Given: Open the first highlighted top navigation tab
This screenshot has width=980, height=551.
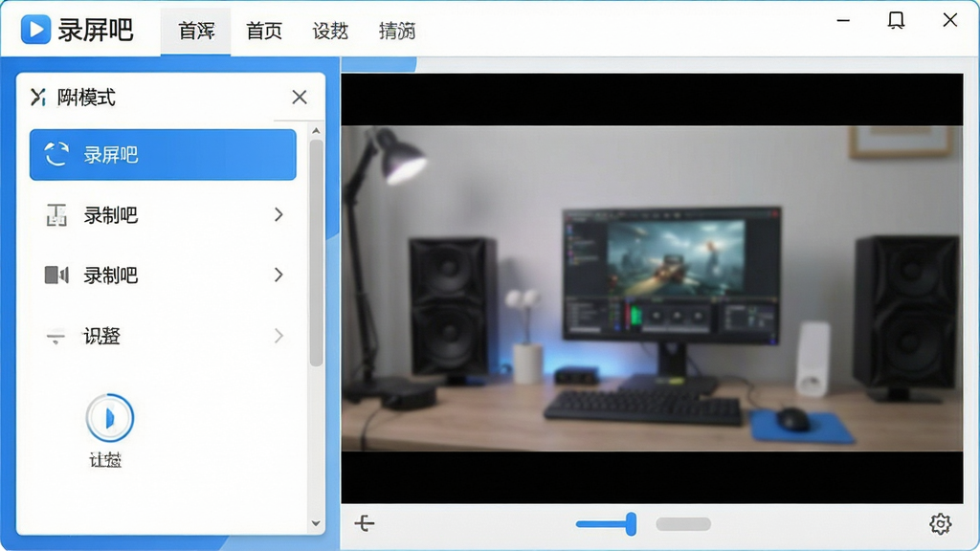Looking at the screenshot, I should coord(195,31).
